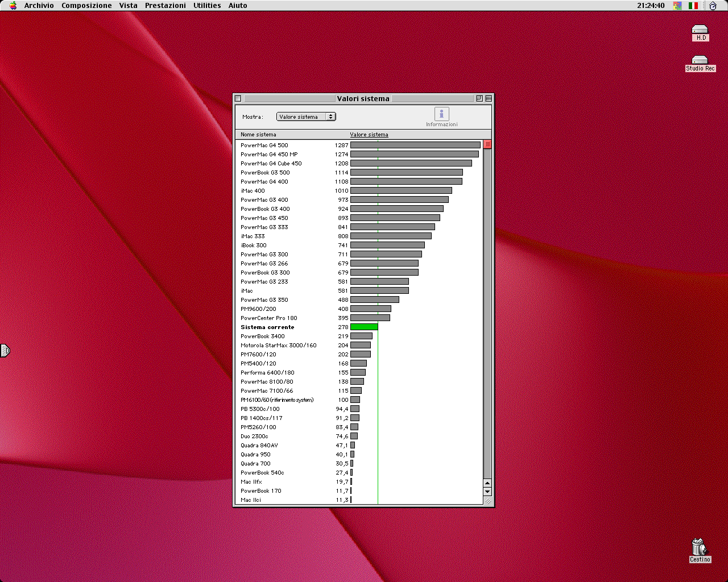
Task: Click the Nome sistema column header
Action: click(x=258, y=135)
